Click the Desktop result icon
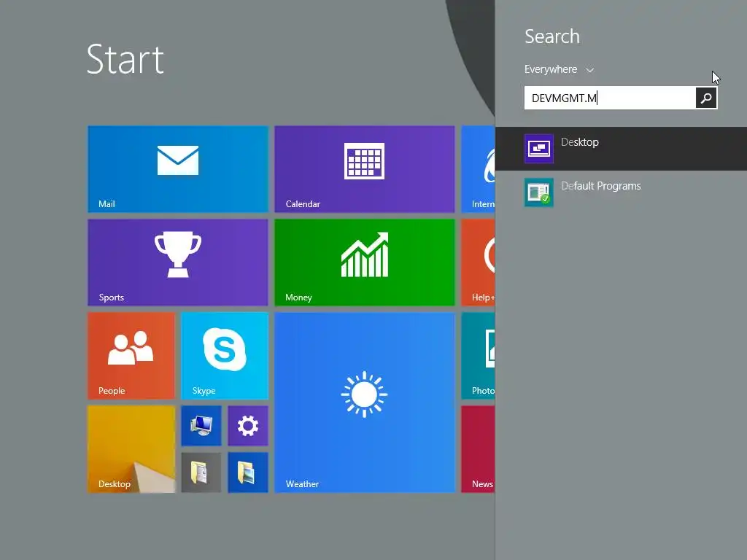The height and width of the screenshot is (560, 747). coord(539,149)
